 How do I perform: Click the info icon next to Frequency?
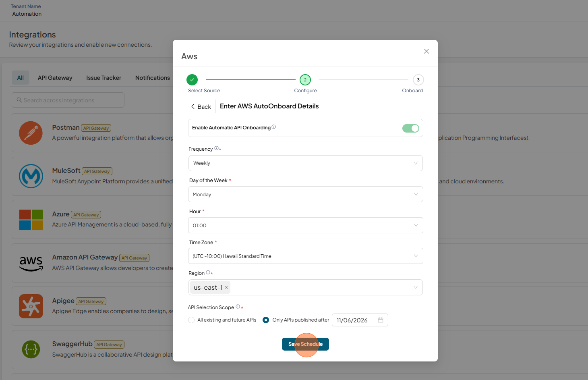[x=216, y=148]
